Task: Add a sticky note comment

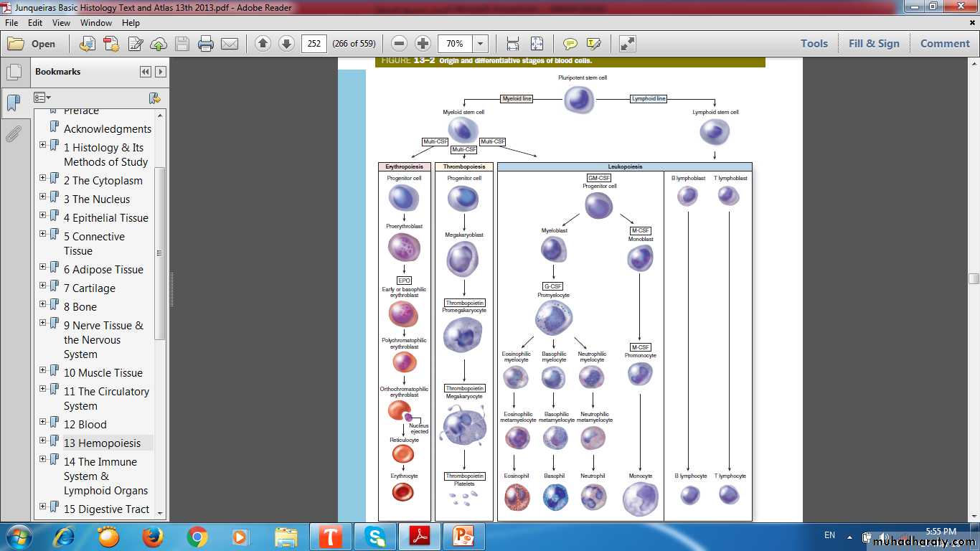Action: (x=570, y=44)
